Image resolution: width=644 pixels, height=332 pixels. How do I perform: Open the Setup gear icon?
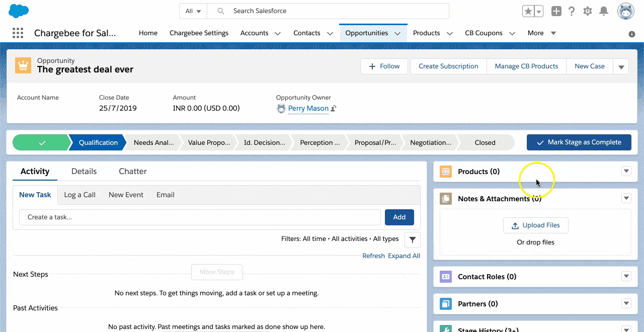pyautogui.click(x=587, y=11)
